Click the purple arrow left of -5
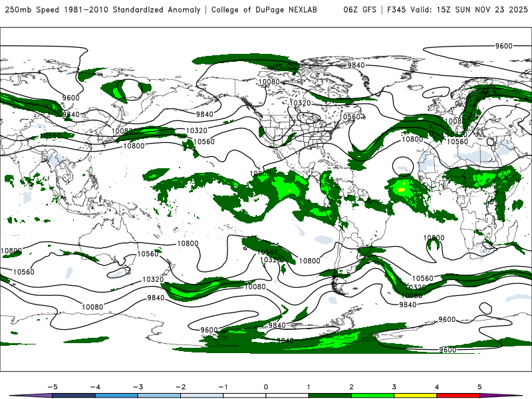The width and height of the screenshot is (532, 399). pyautogui.click(x=32, y=396)
